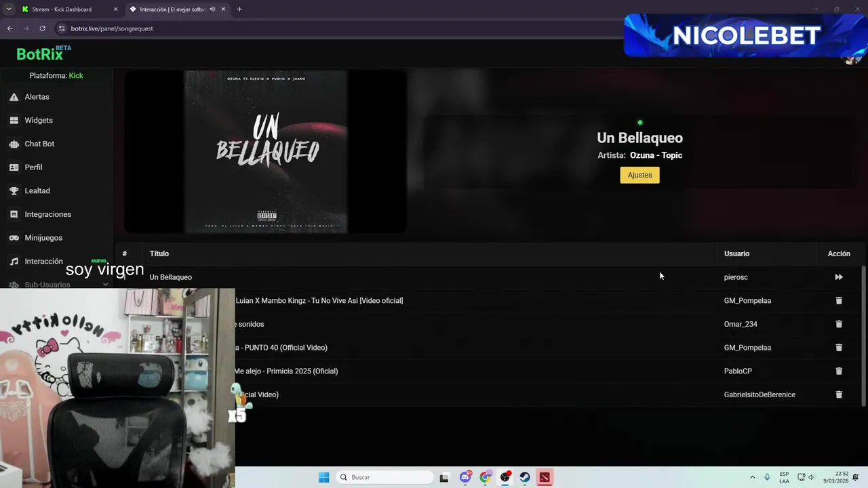Screen dimensions: 868x488
Task: Mute the Interacción tab audio icon
Action: [212, 9]
